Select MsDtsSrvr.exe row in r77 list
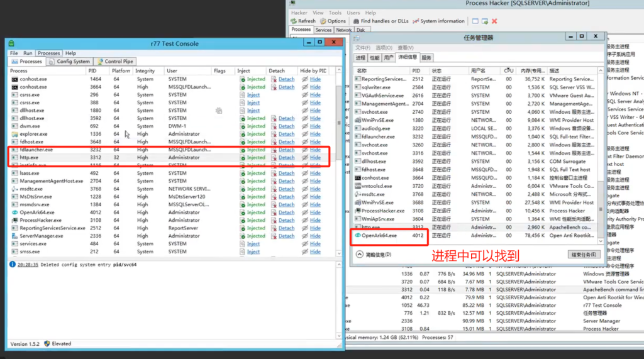Image resolution: width=644 pixels, height=359 pixels. tap(172, 197)
